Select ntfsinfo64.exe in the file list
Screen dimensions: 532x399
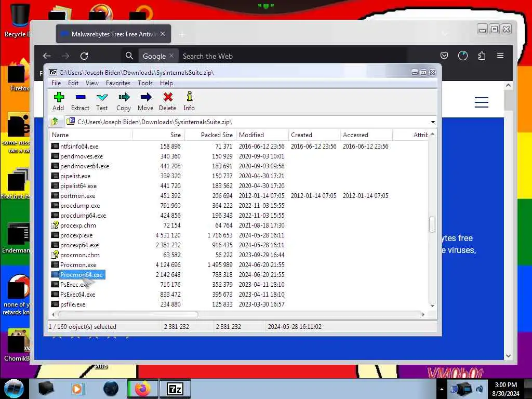point(79,147)
